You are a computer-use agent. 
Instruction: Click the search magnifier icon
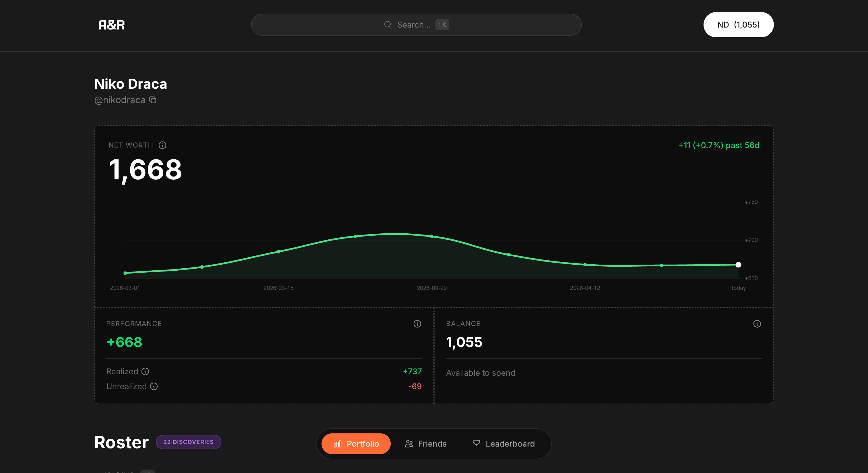388,25
